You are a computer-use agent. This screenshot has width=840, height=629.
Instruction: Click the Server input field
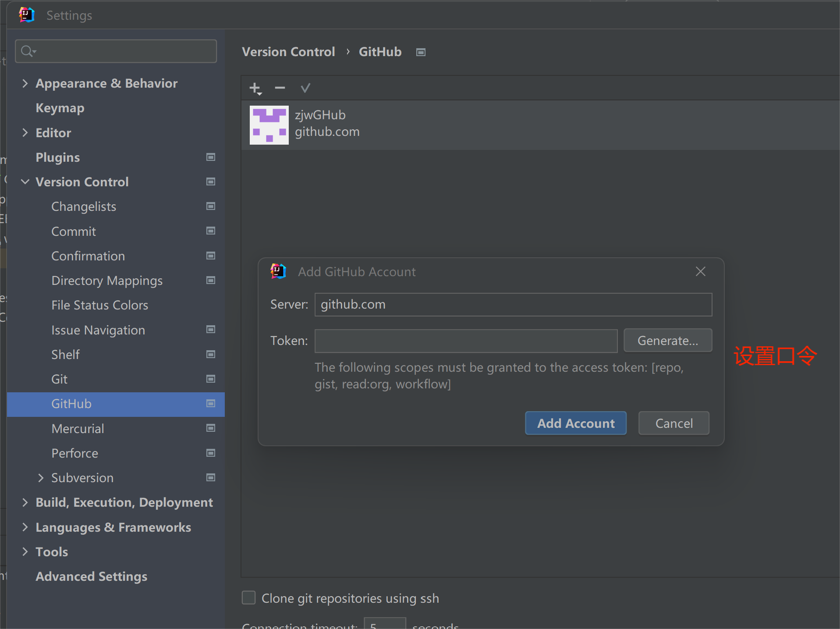pos(513,305)
